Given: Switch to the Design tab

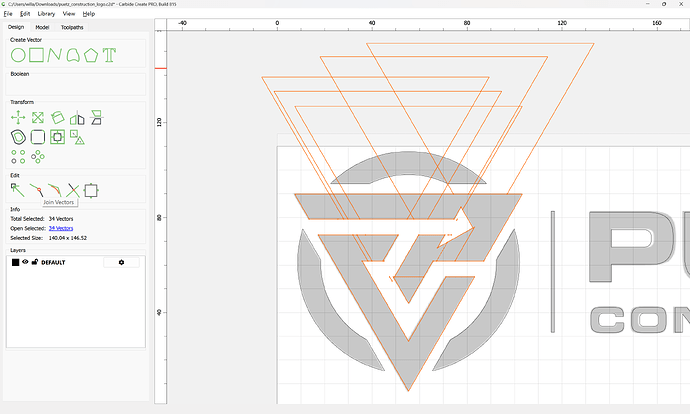Looking at the screenshot, I should pyautogui.click(x=16, y=27).
